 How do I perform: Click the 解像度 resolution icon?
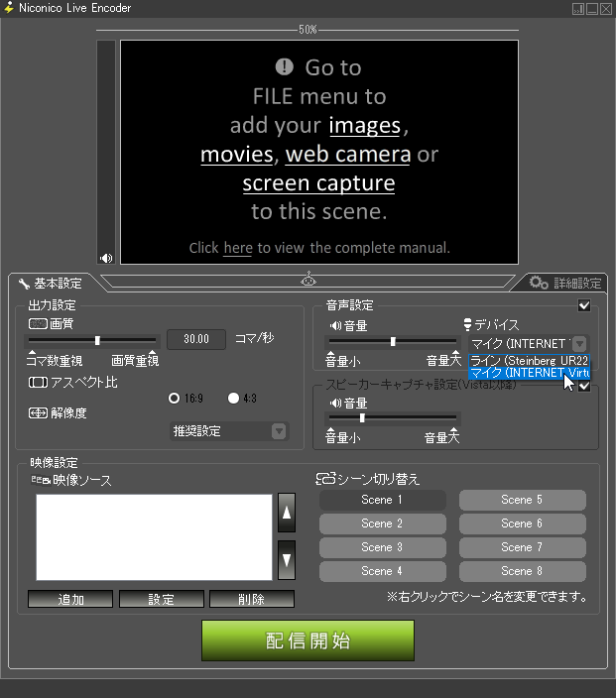(38, 413)
